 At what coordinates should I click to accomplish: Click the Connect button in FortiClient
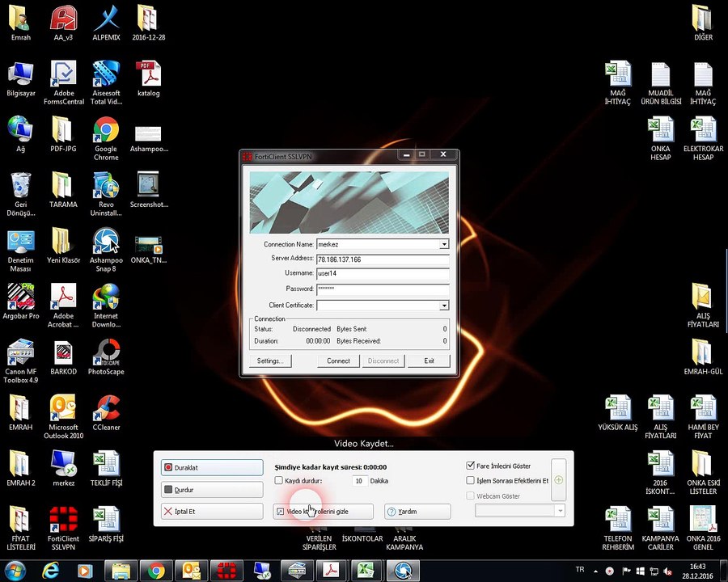(338, 361)
